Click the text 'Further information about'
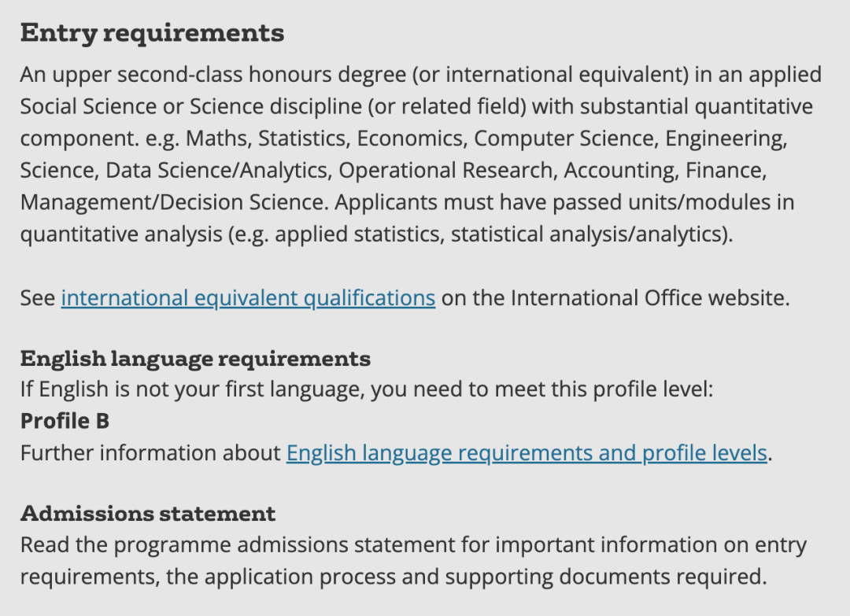 [150, 453]
